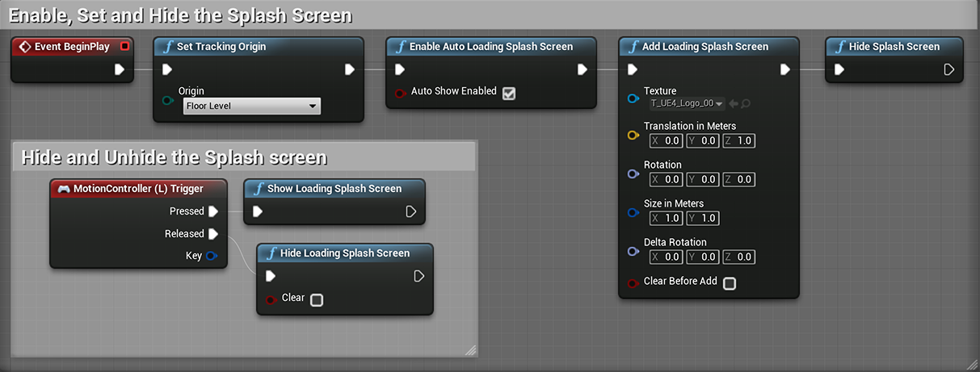Screen dimensions: 980x372
Task: Click the Event BeginPlay output execution pin
Action: pos(120,70)
